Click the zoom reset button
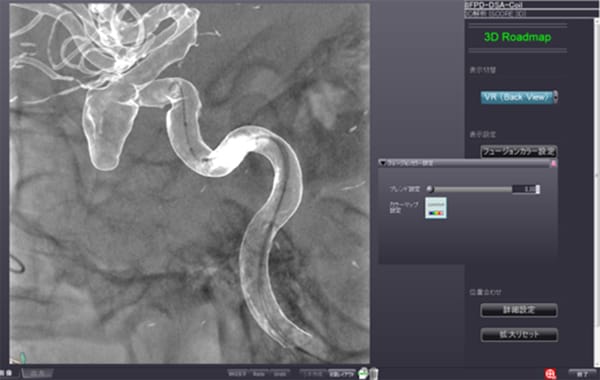Viewport: 600px width, 380px height. [519, 335]
